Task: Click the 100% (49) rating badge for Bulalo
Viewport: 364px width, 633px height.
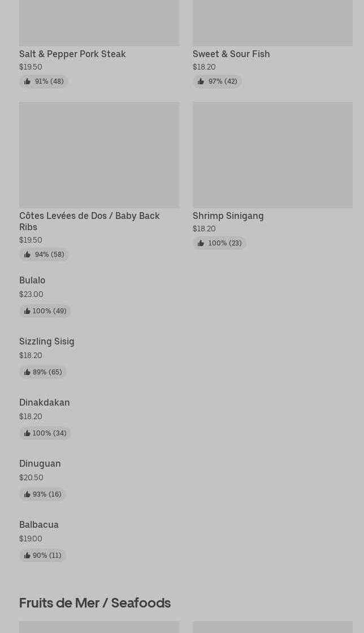Action: (x=45, y=311)
